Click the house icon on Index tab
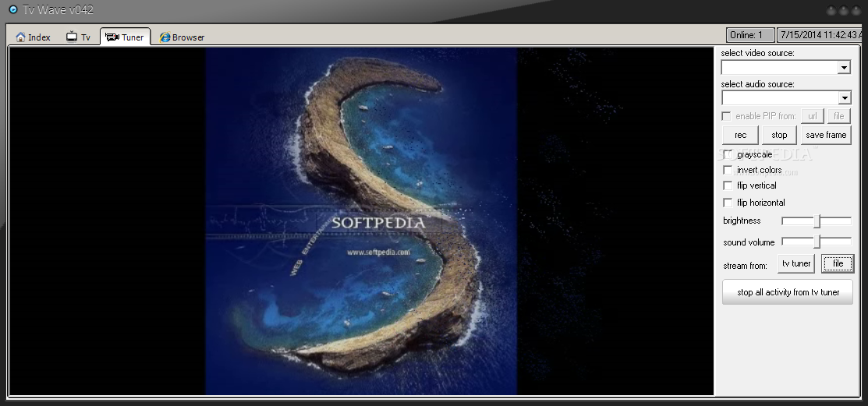Viewport: 868px width, 406px height. click(20, 37)
